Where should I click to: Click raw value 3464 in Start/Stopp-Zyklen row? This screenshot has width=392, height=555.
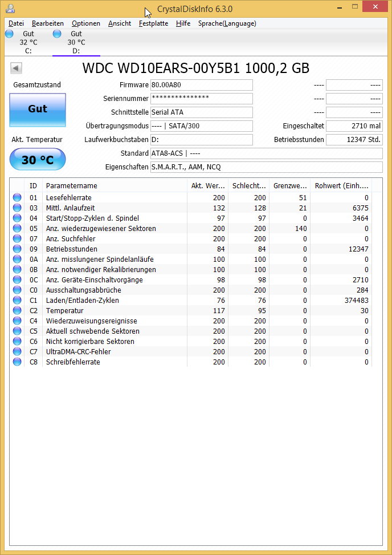pyautogui.click(x=360, y=218)
